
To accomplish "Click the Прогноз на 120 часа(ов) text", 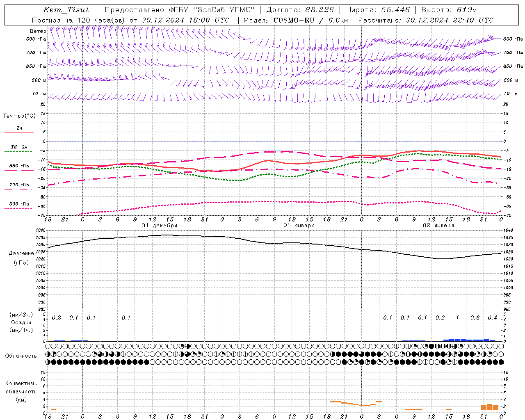I will (79, 20).
